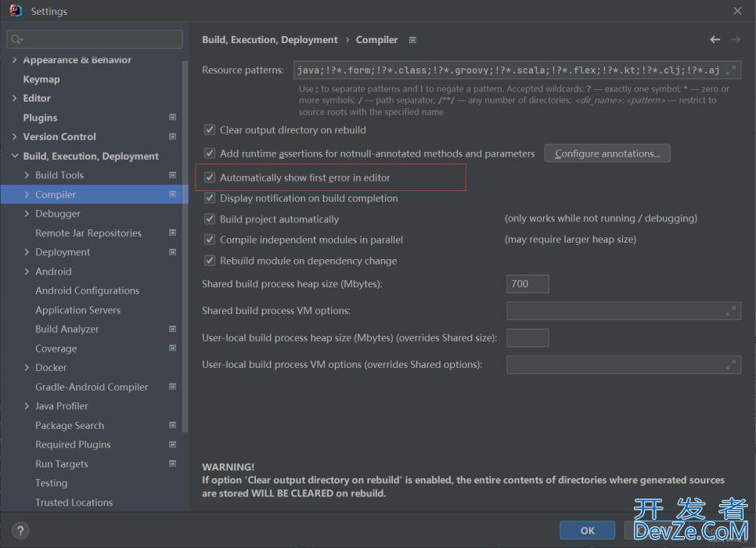Click project-level icon on Run Targets row
Screen dimensions: 756x548
point(173,463)
